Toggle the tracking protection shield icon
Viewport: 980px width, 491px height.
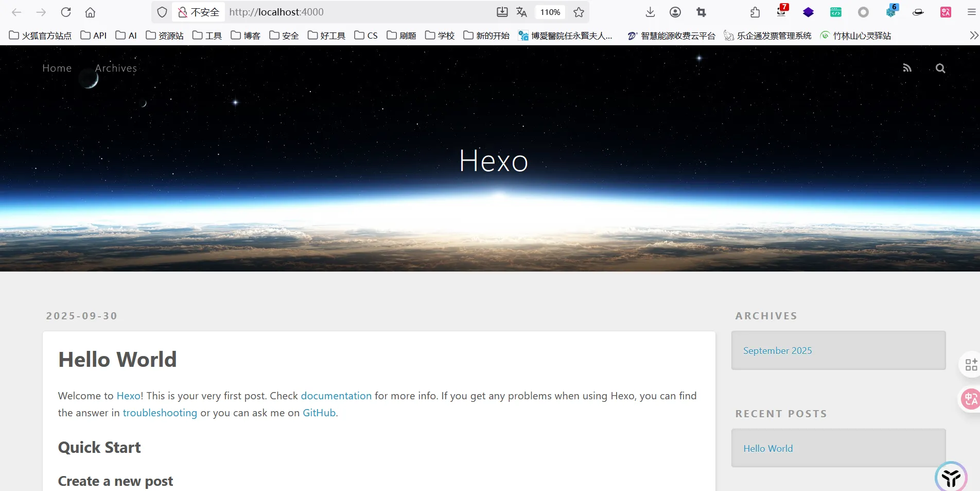(162, 12)
